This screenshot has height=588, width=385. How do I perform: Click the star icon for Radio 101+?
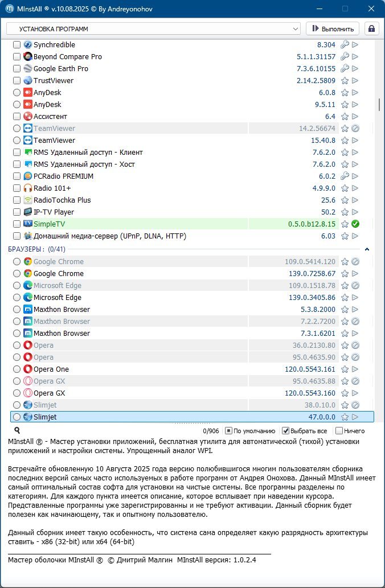click(x=345, y=188)
